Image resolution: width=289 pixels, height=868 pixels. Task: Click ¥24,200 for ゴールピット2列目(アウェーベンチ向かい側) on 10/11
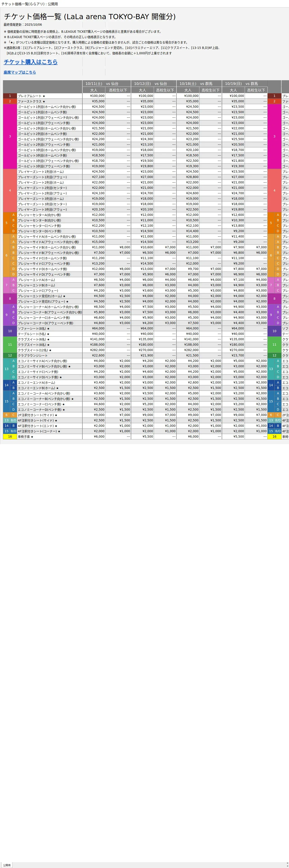click(94, 139)
